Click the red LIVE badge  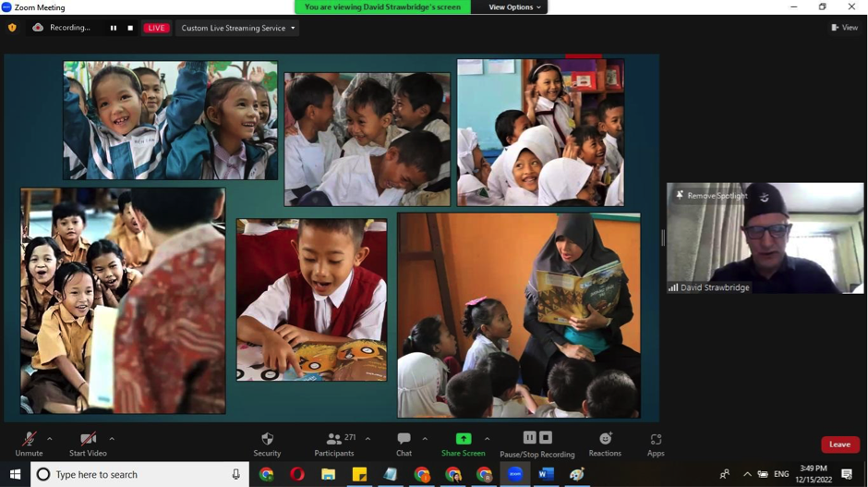(156, 28)
